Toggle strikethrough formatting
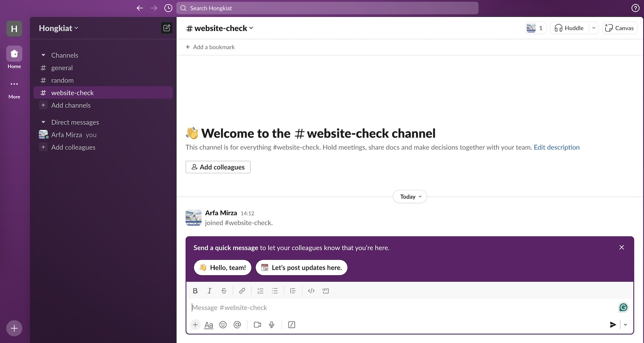 (x=224, y=291)
